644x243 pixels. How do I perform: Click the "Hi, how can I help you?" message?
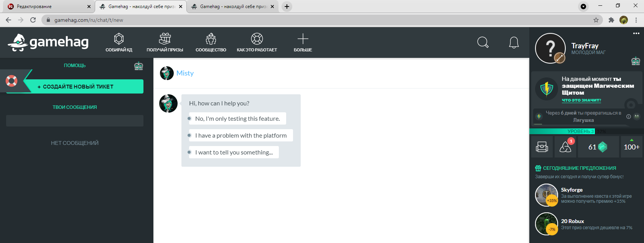pyautogui.click(x=219, y=103)
